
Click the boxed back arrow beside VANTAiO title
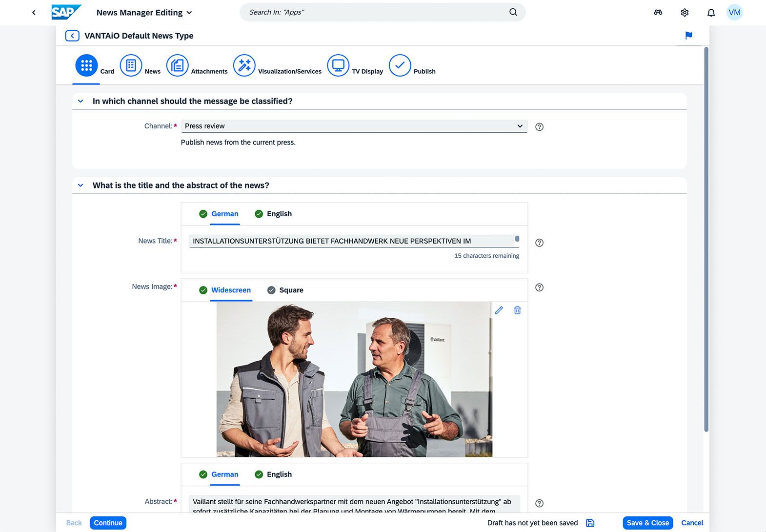click(72, 36)
